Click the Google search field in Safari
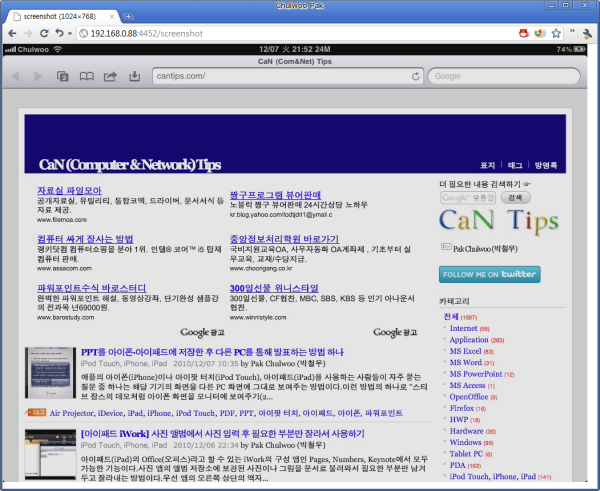The height and width of the screenshot is (491, 600). coord(504,76)
